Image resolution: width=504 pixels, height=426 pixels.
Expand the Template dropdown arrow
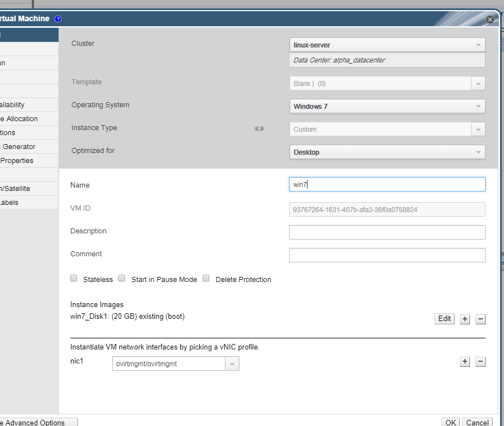478,84
